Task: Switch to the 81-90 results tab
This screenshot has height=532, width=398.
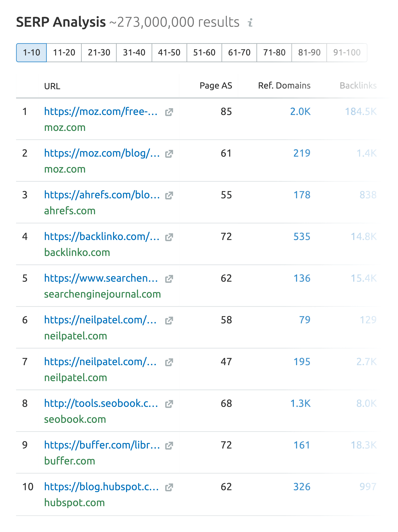Action: [309, 53]
